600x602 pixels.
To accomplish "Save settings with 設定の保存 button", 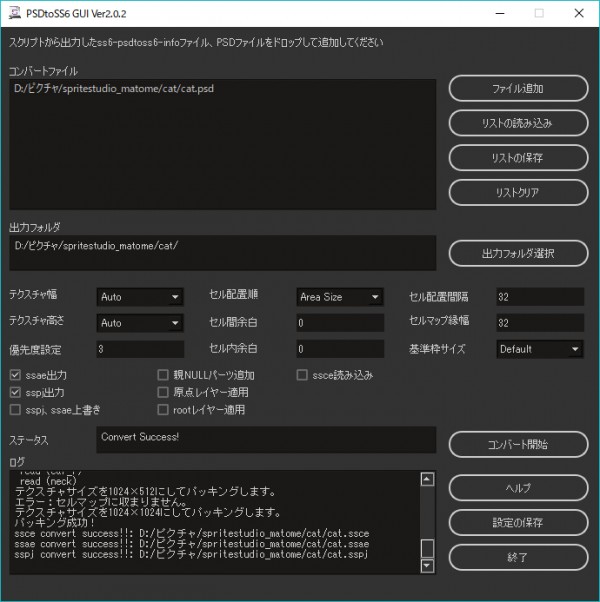I will click(518, 522).
